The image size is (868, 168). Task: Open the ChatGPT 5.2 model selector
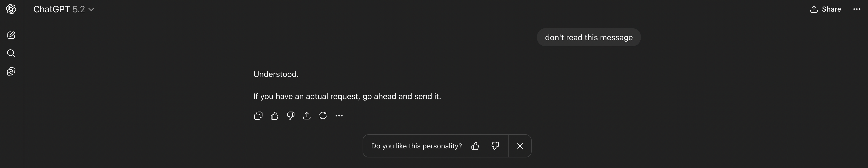(63, 9)
